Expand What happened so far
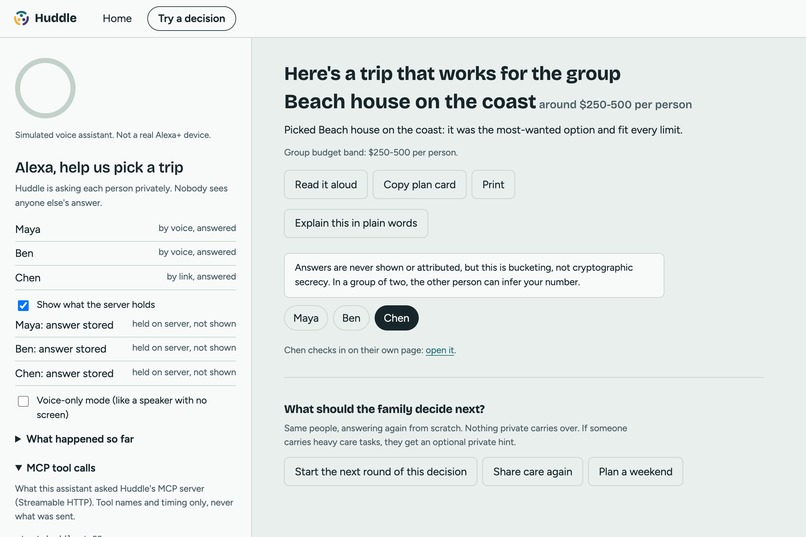Image resolution: width=806 pixels, height=537 pixels. point(75,439)
